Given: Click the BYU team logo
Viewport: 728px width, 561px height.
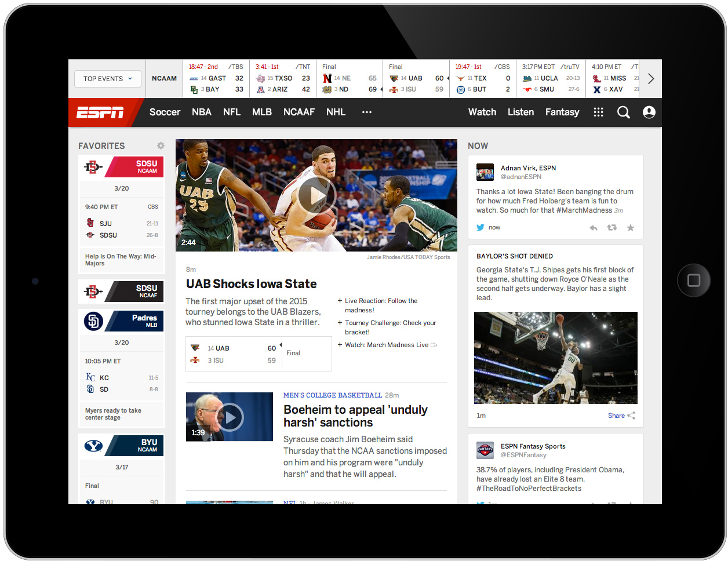Looking at the screenshot, I should pos(93,446).
